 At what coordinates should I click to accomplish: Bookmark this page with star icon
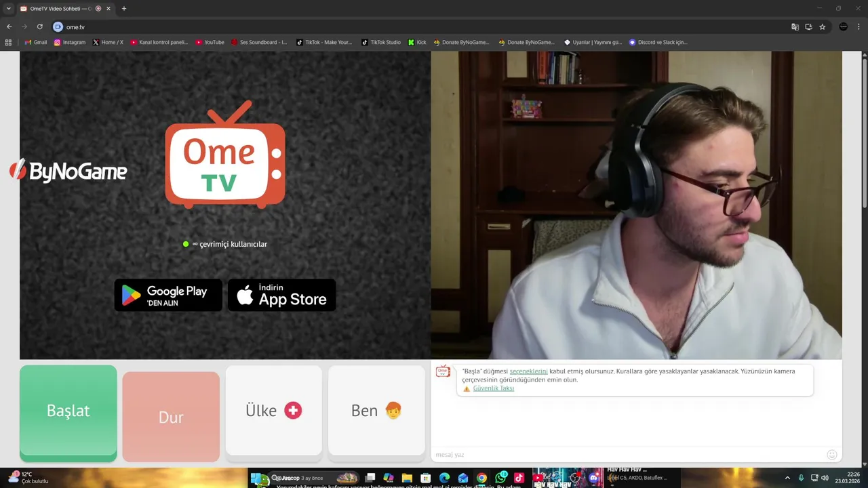click(x=822, y=27)
